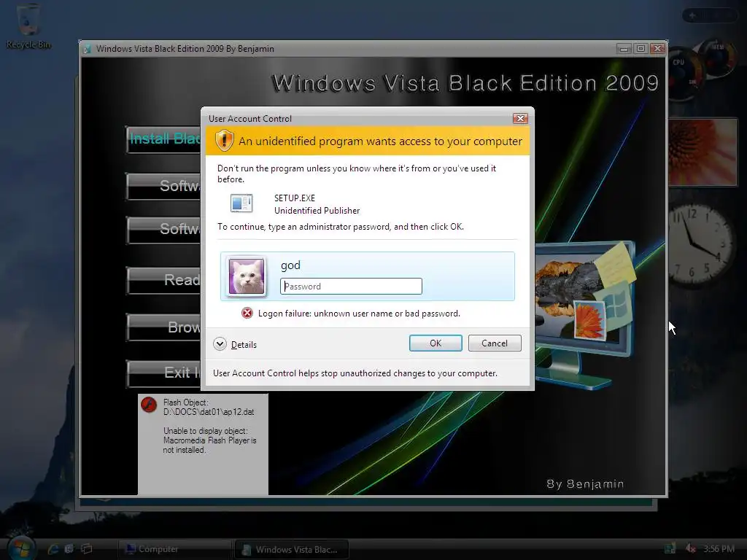The image size is (747, 560).
Task: Click Show Desktop quick launch icon
Action: pyautogui.click(x=69, y=549)
